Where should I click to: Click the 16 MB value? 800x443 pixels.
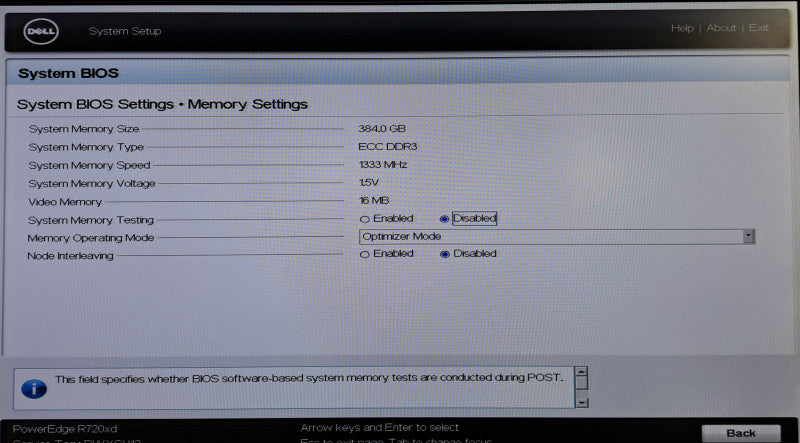374,201
